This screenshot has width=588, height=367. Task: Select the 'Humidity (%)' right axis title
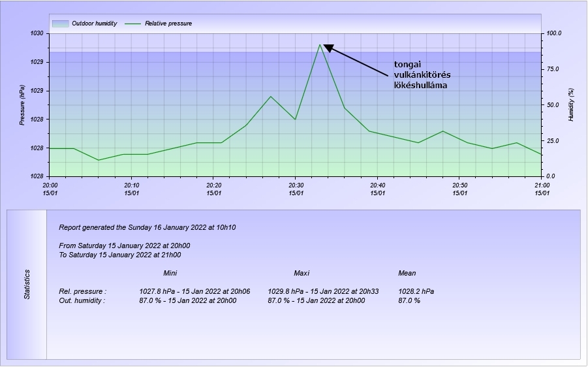click(570, 104)
